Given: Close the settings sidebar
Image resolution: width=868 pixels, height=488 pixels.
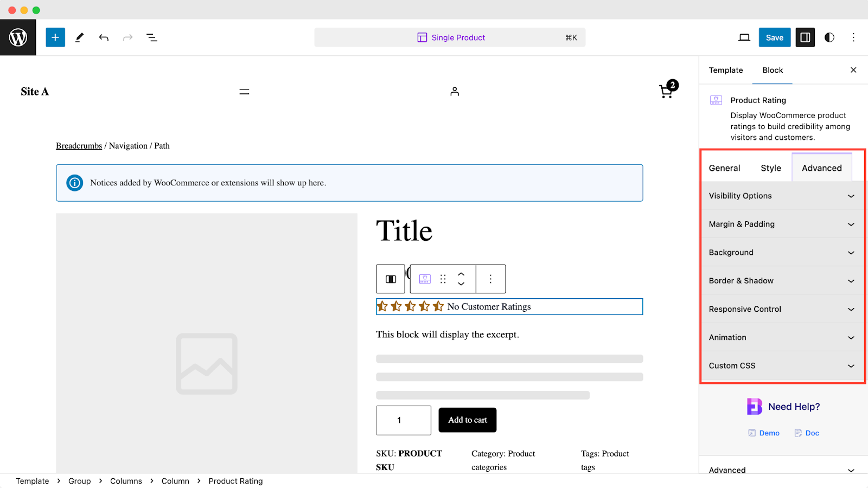Looking at the screenshot, I should click(853, 70).
